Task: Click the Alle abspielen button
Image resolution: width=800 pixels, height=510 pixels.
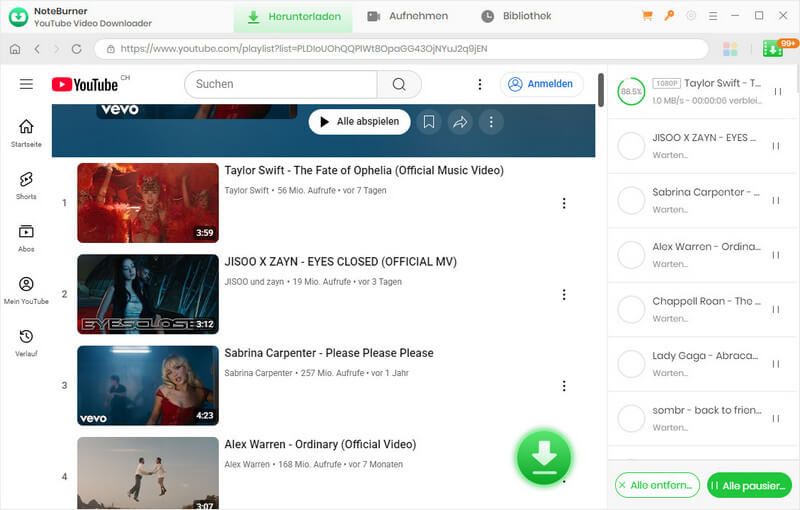Action: click(359, 122)
